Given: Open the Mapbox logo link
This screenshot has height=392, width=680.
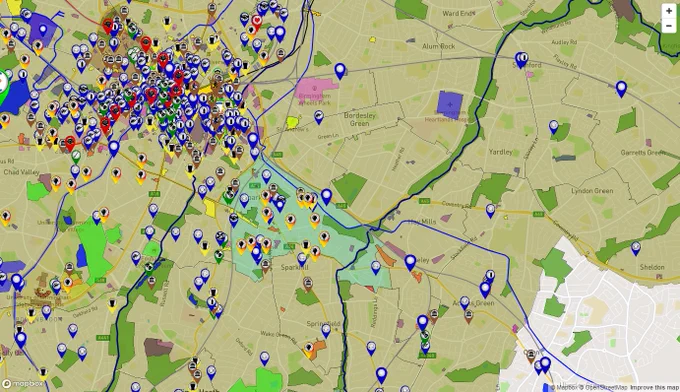Looking at the screenshot, I should 23,384.
